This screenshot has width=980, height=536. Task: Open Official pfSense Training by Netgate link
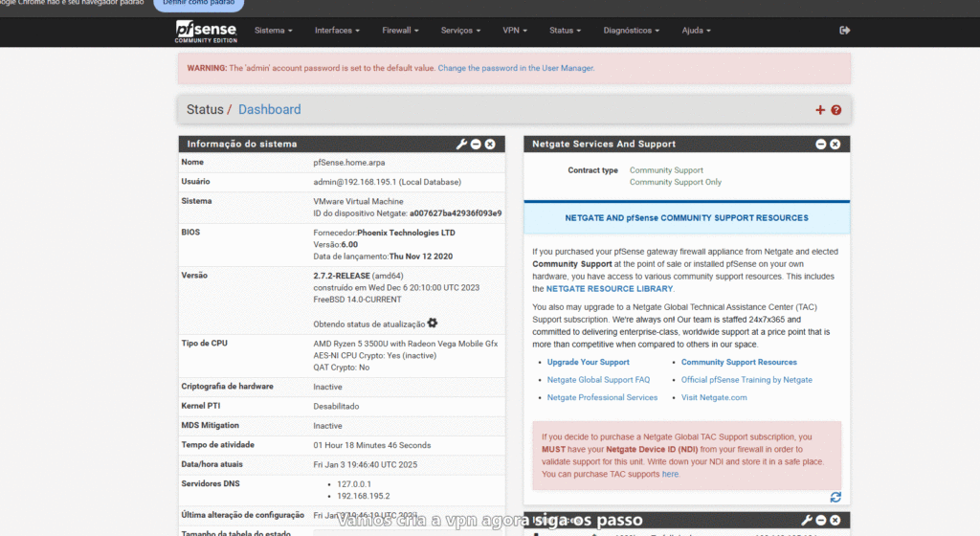coord(746,380)
